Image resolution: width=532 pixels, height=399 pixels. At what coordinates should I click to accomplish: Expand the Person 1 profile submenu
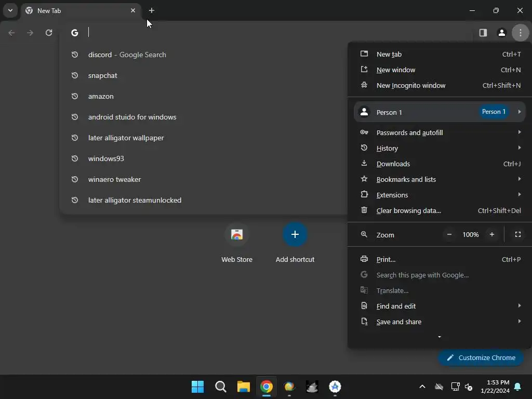point(440,112)
